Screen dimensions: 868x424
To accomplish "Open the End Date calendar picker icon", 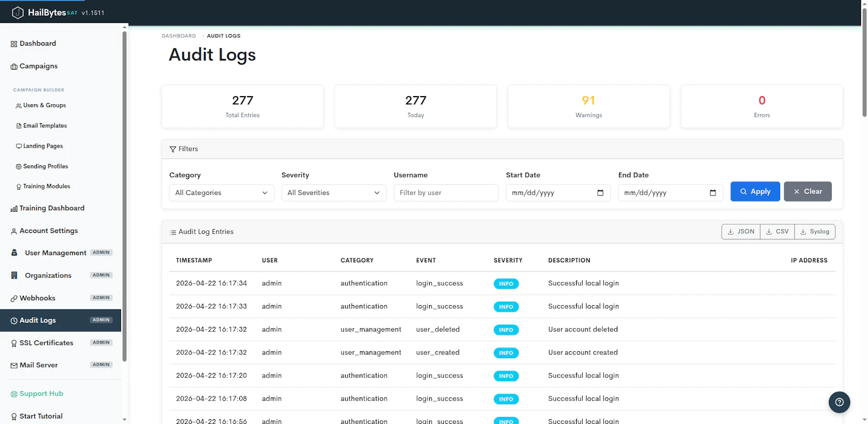I will click(x=713, y=193).
